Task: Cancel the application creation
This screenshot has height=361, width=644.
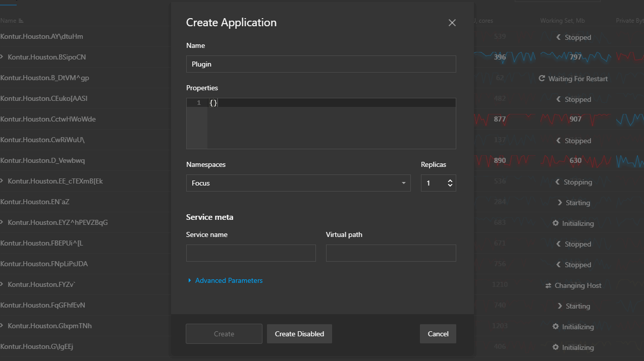Action: 438,333
